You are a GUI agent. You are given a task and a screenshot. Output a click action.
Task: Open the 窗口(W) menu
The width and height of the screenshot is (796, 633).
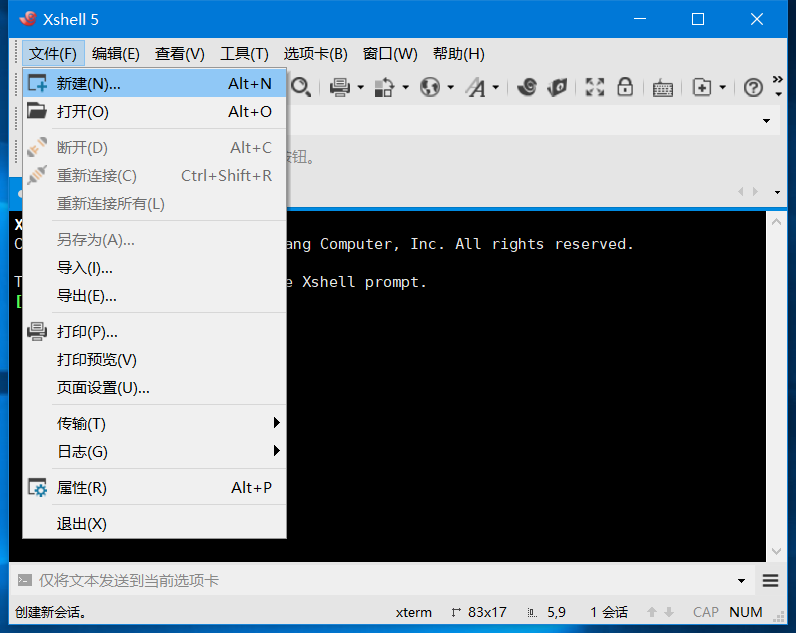tap(390, 53)
